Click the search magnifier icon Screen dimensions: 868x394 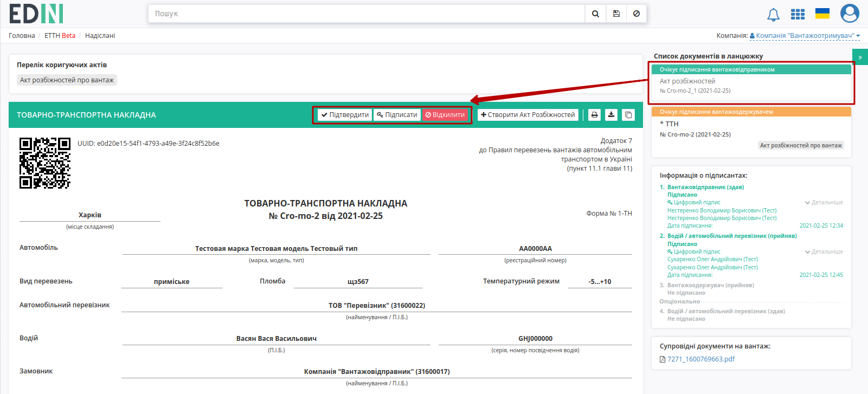click(595, 14)
